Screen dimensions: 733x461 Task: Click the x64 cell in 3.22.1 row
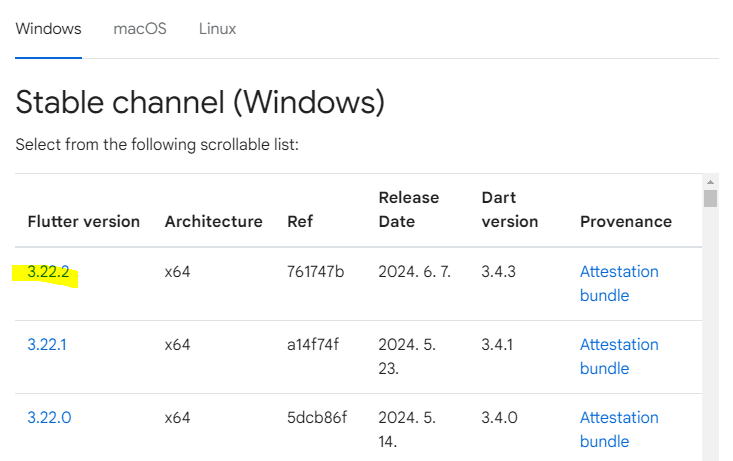pos(177,345)
